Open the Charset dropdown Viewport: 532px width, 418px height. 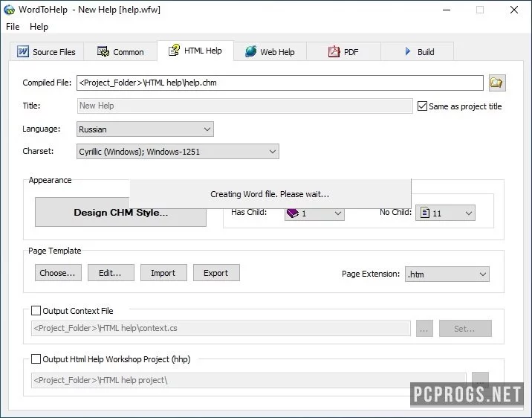(178, 152)
